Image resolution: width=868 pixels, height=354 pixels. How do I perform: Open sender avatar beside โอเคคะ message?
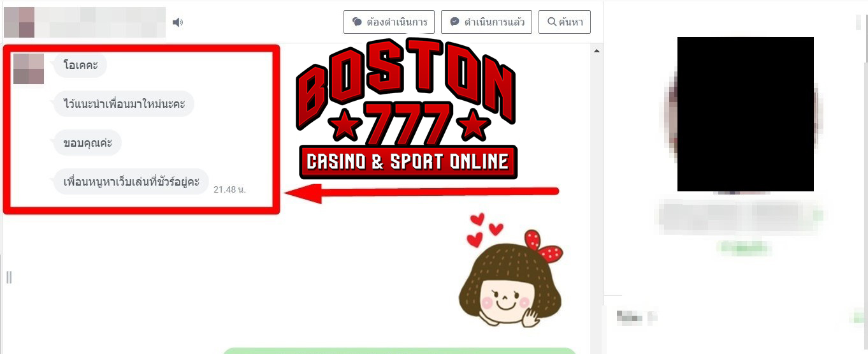29,69
